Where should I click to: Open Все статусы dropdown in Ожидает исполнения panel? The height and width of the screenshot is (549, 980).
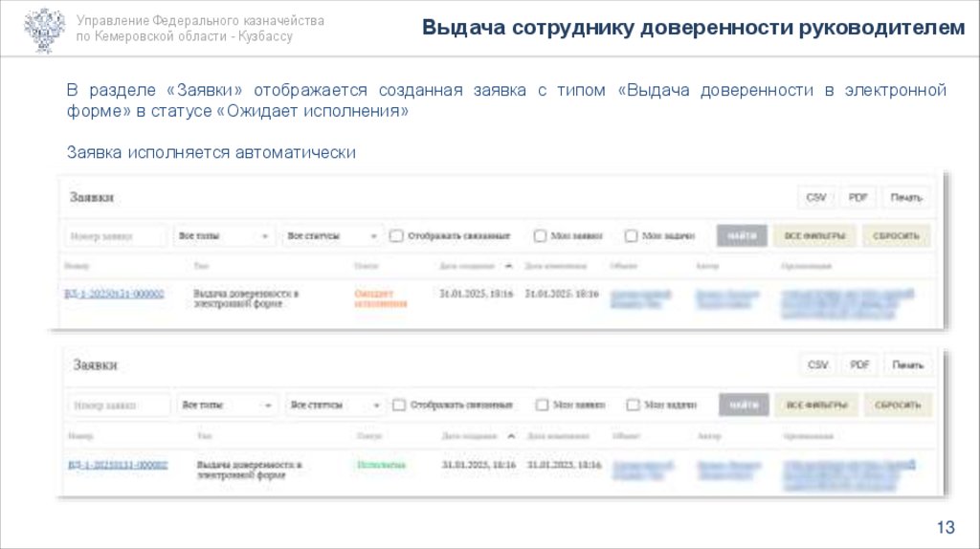pos(331,236)
